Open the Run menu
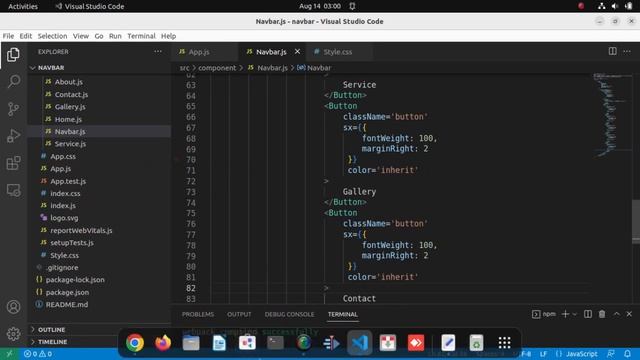This screenshot has height=360, width=640. point(115,36)
